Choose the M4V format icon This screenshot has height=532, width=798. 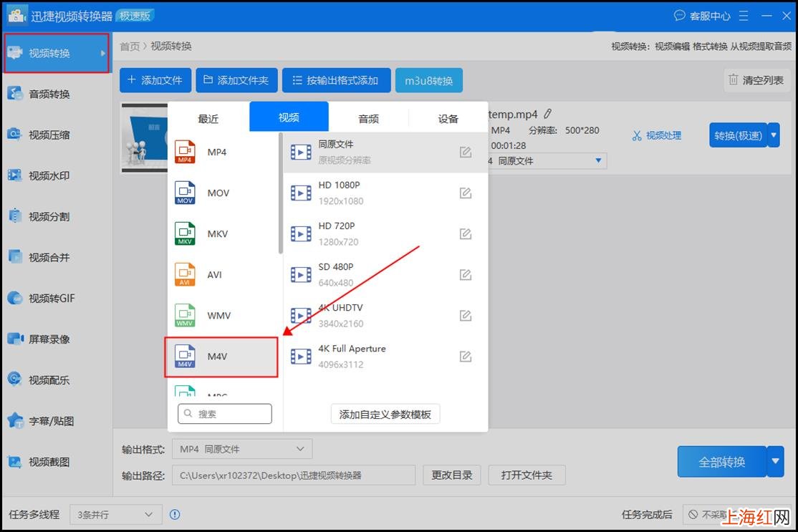185,357
